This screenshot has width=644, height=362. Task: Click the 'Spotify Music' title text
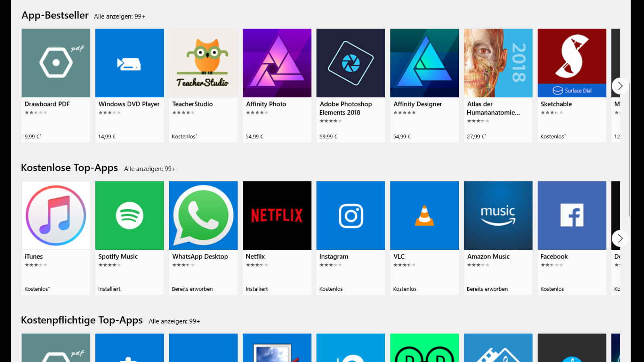tap(118, 257)
